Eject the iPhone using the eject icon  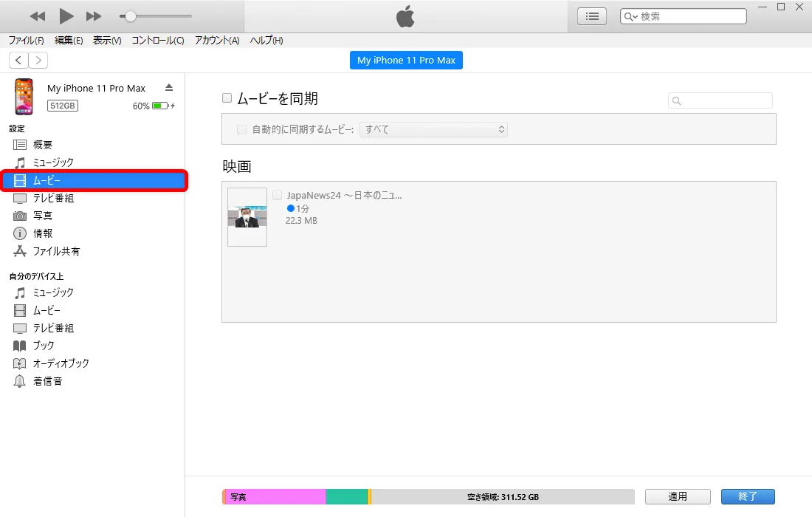169,88
